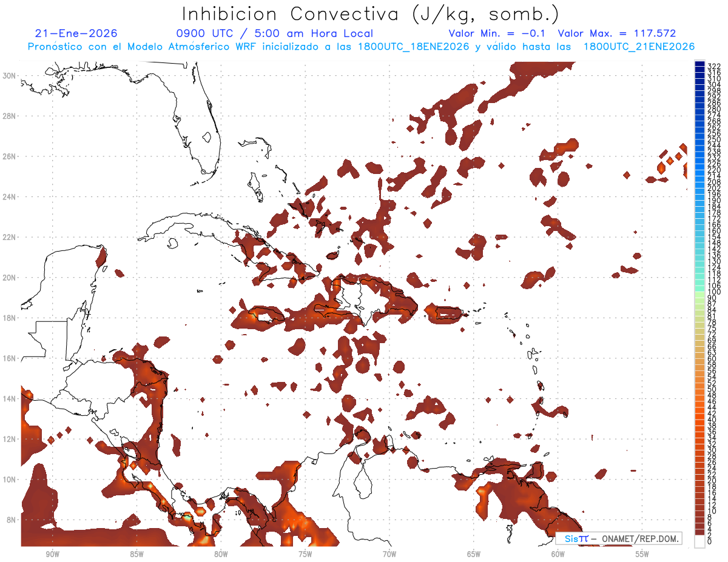Click the 10N latitude label
The width and height of the screenshot is (728, 562).
(10, 479)
